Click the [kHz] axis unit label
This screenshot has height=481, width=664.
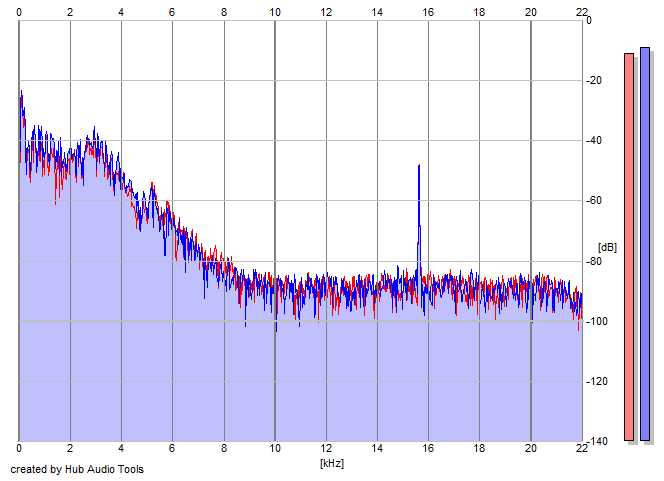coord(332,463)
